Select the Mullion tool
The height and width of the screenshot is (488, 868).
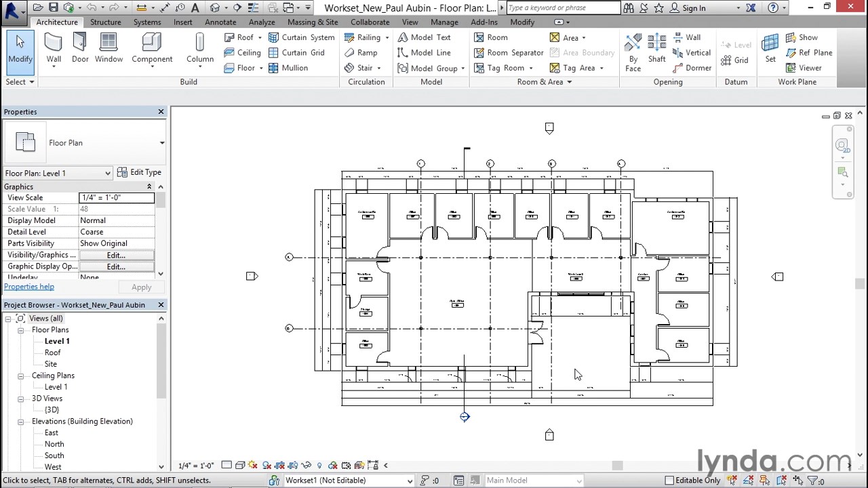pyautogui.click(x=288, y=68)
